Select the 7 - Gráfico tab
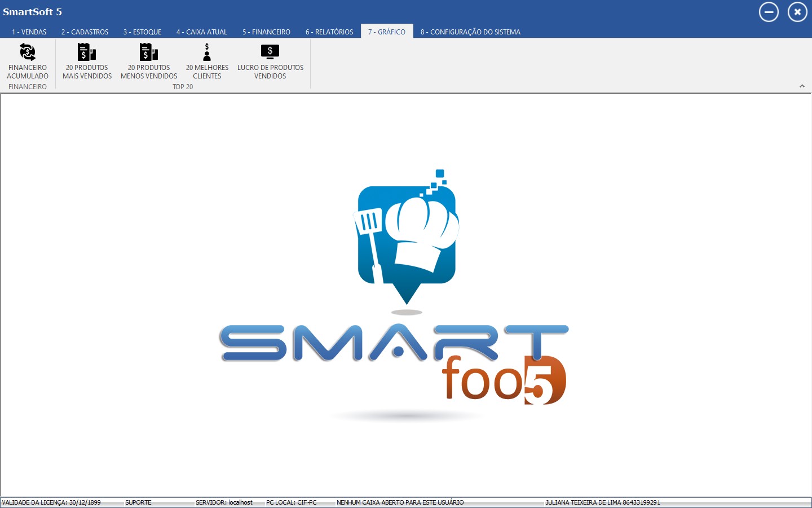Viewport: 812px width, 508px height. [387, 32]
